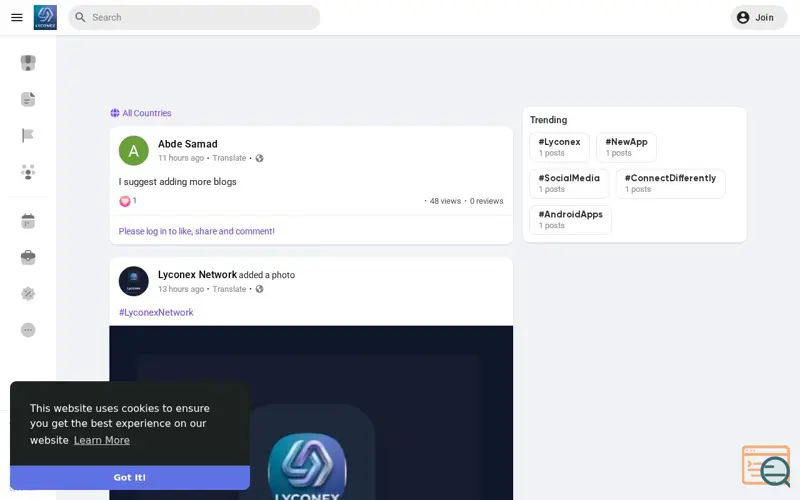The image size is (800, 500).
Task: Click Learn More in cookie notice
Action: [x=102, y=440]
